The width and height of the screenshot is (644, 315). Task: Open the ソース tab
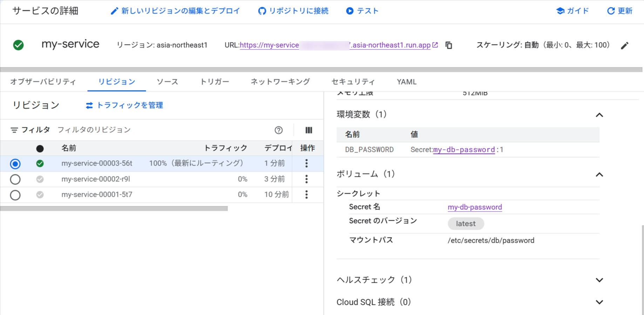(x=167, y=82)
